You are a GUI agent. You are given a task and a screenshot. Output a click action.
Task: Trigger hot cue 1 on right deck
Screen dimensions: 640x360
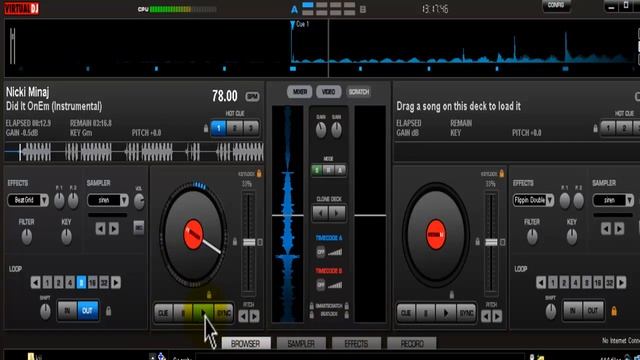pyautogui.click(x=608, y=128)
